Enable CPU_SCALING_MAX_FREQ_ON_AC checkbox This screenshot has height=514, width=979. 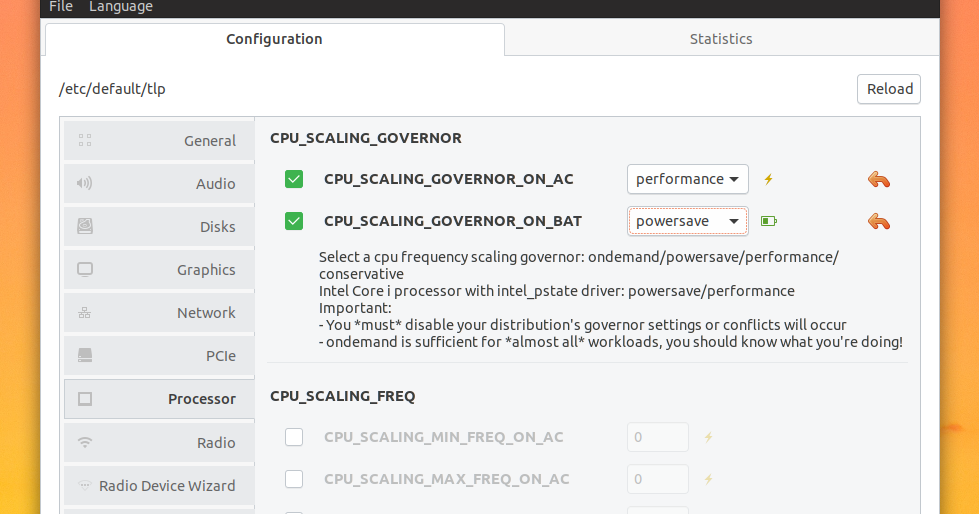(x=294, y=479)
